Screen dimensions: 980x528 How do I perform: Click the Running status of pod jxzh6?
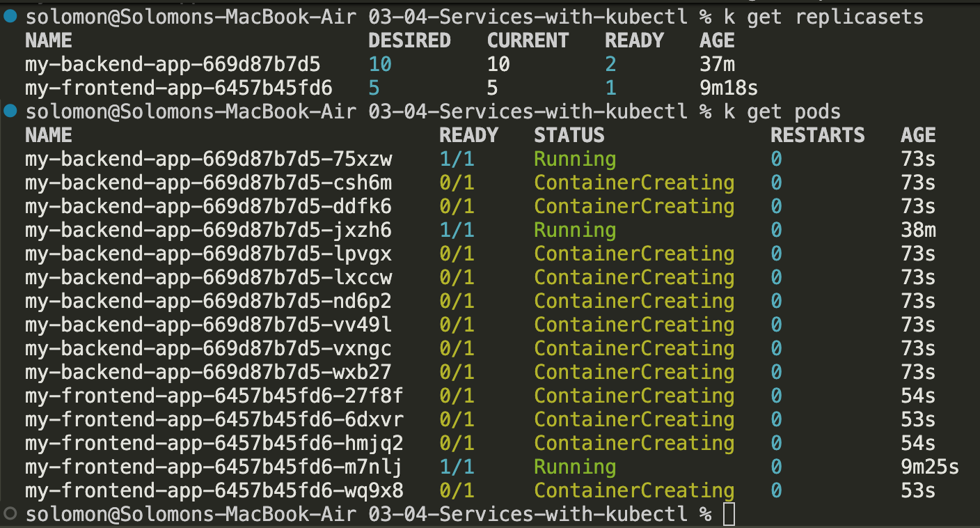(575, 230)
